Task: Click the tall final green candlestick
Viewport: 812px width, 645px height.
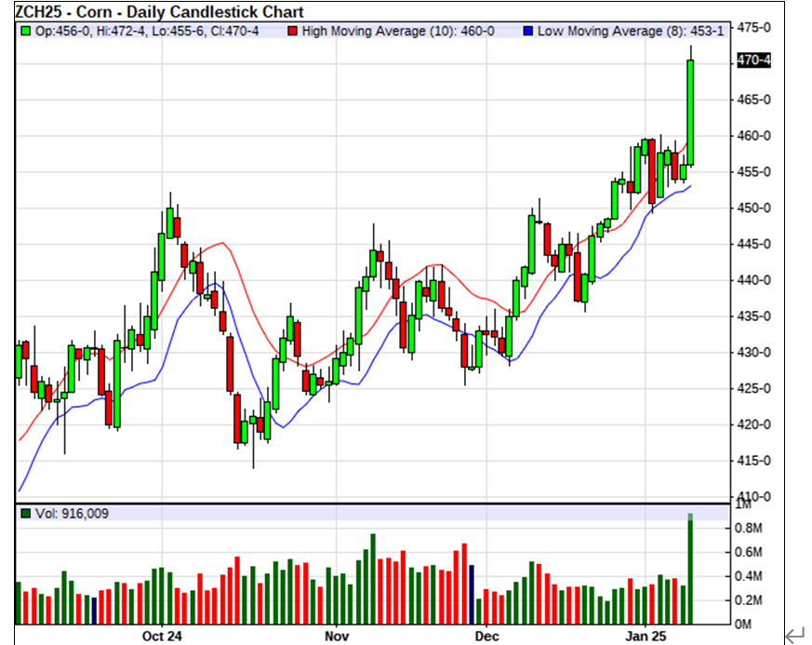Action: pyautogui.click(x=691, y=112)
